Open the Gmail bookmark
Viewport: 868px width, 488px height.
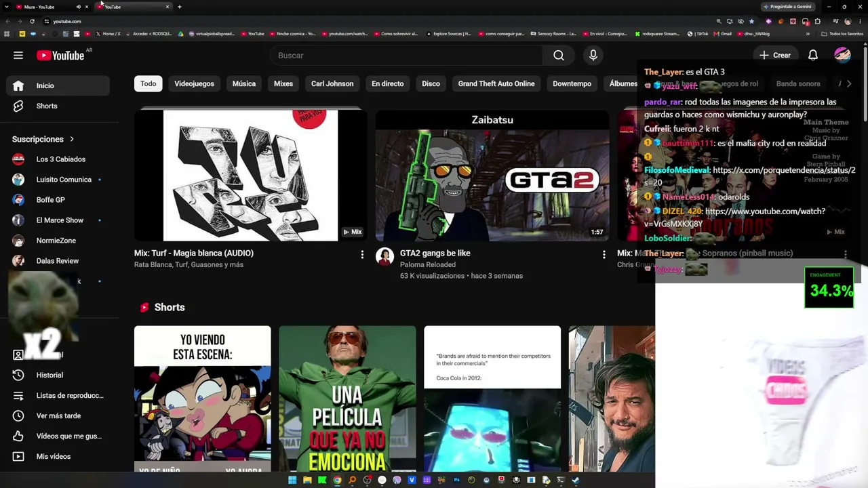pyautogui.click(x=723, y=34)
